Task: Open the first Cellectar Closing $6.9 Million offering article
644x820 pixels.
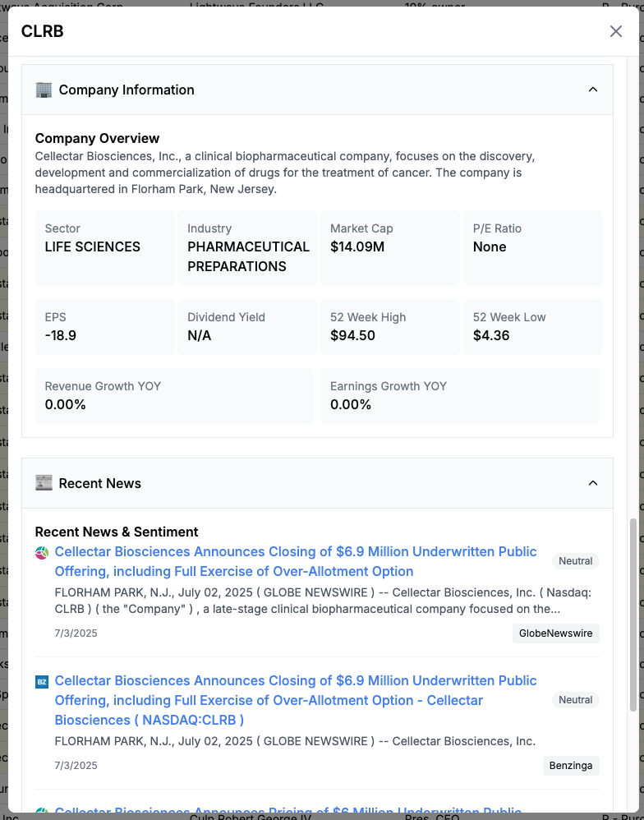Action: 296,561
